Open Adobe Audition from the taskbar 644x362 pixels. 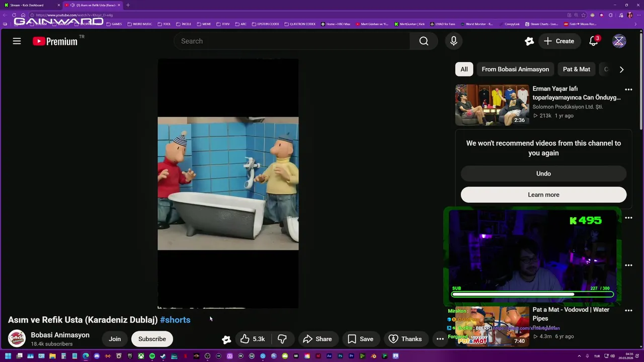click(329, 356)
